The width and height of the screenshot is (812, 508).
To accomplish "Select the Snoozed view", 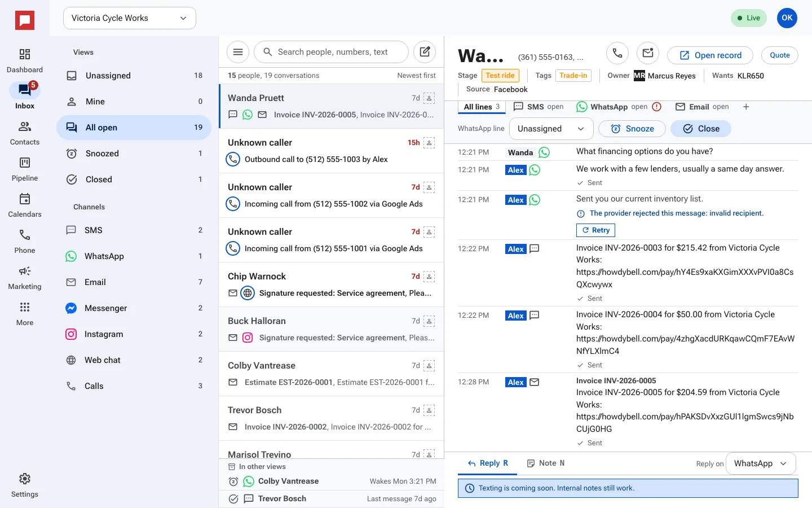I will click(134, 154).
